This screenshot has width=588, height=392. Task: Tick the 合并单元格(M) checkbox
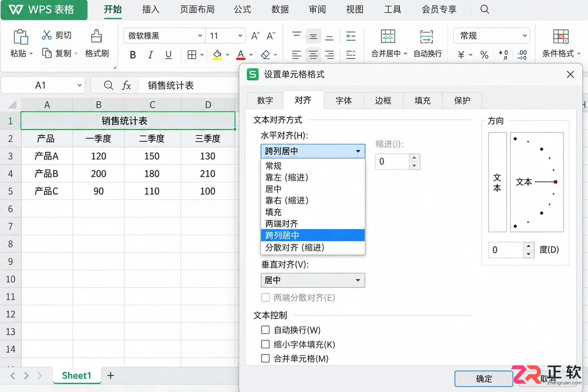(265, 359)
